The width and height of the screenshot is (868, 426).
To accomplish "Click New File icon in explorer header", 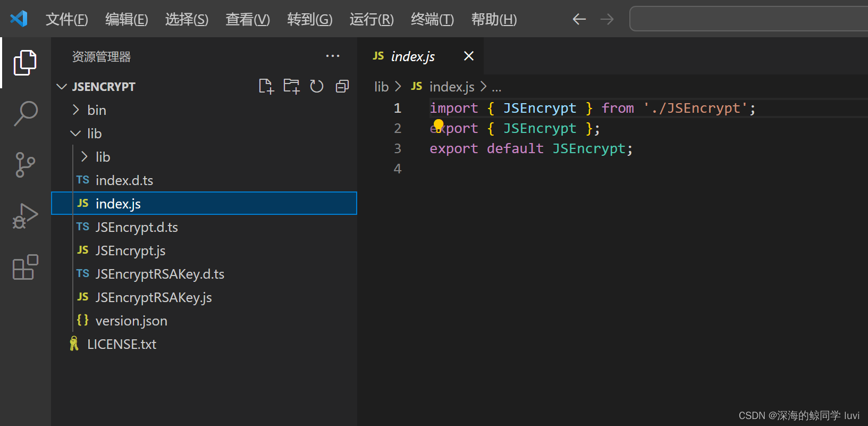I will [266, 86].
